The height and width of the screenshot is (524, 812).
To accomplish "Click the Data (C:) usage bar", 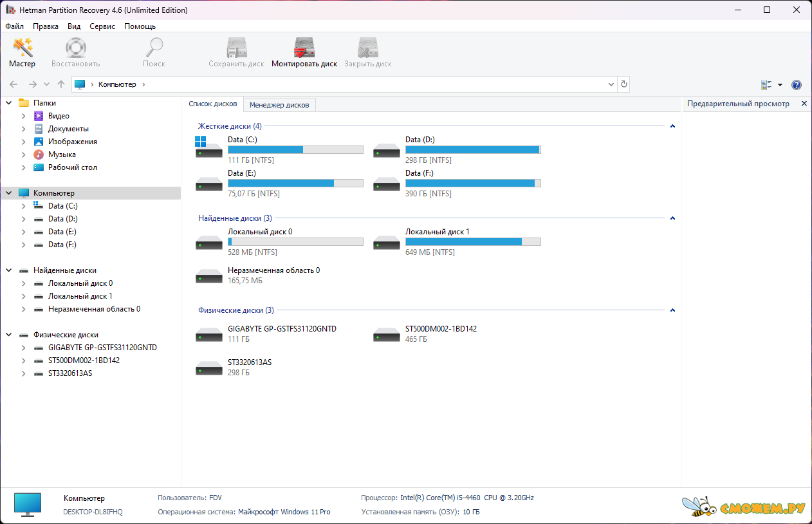I will [295, 150].
